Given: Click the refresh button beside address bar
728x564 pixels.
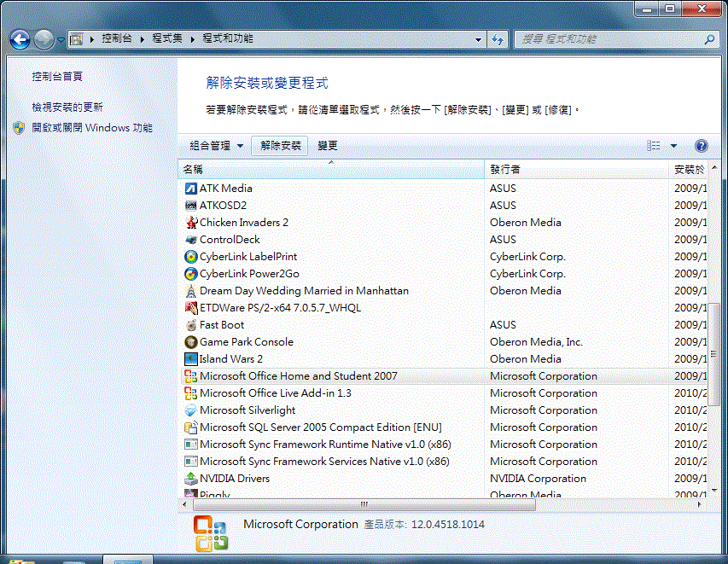Looking at the screenshot, I should pyautogui.click(x=498, y=39).
